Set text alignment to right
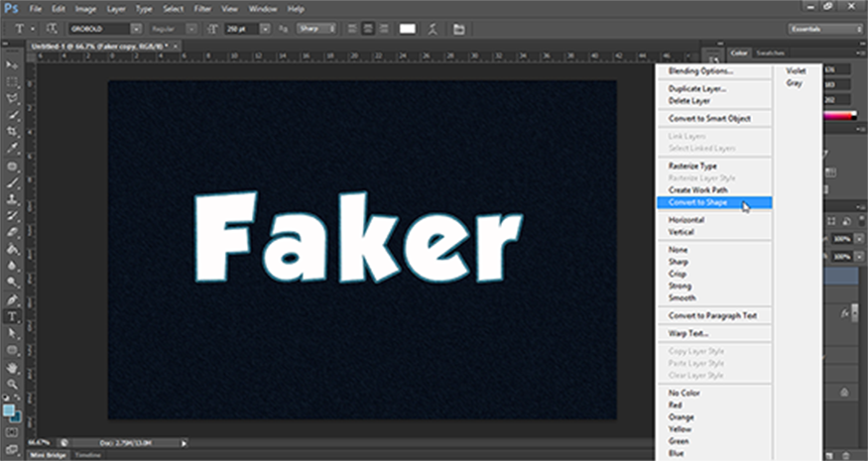Image resolution: width=868 pixels, height=461 pixels. coord(381,29)
